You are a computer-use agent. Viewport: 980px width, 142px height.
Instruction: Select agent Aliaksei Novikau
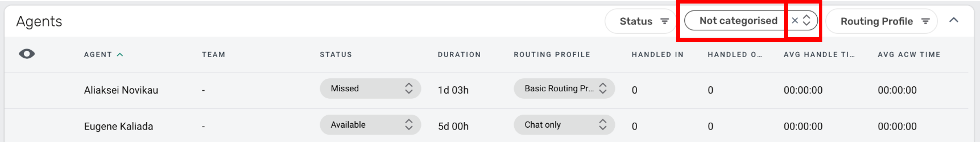[x=121, y=90]
